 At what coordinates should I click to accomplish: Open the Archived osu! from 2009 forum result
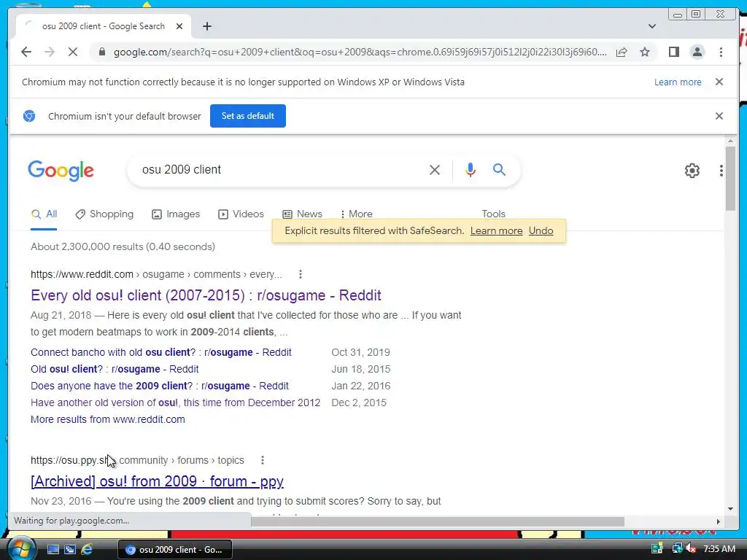pyautogui.click(x=158, y=481)
